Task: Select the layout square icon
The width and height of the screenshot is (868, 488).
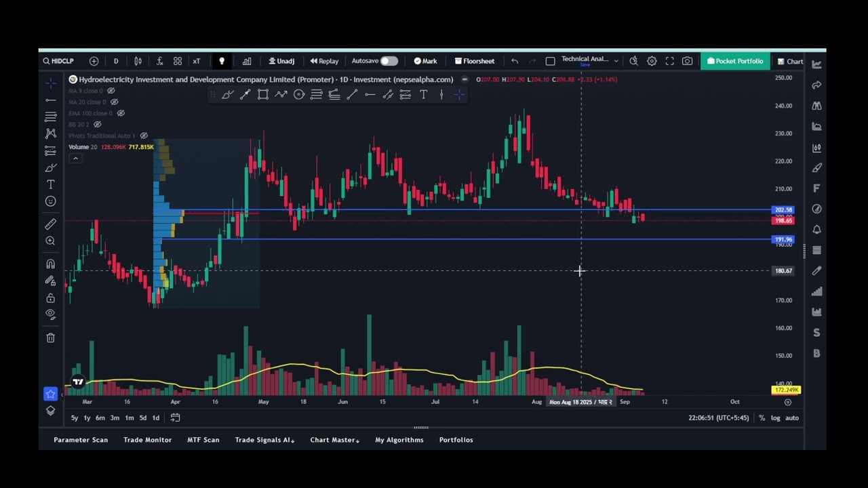Action: click(x=550, y=61)
